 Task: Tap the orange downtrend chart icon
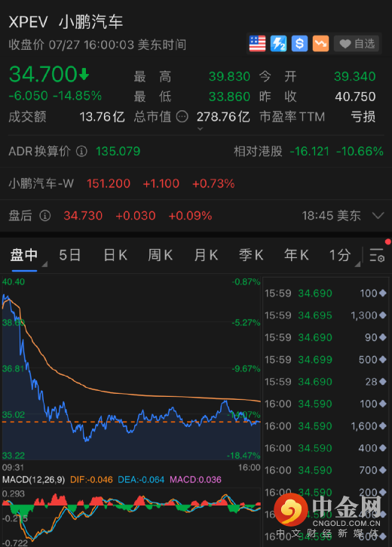[320, 44]
